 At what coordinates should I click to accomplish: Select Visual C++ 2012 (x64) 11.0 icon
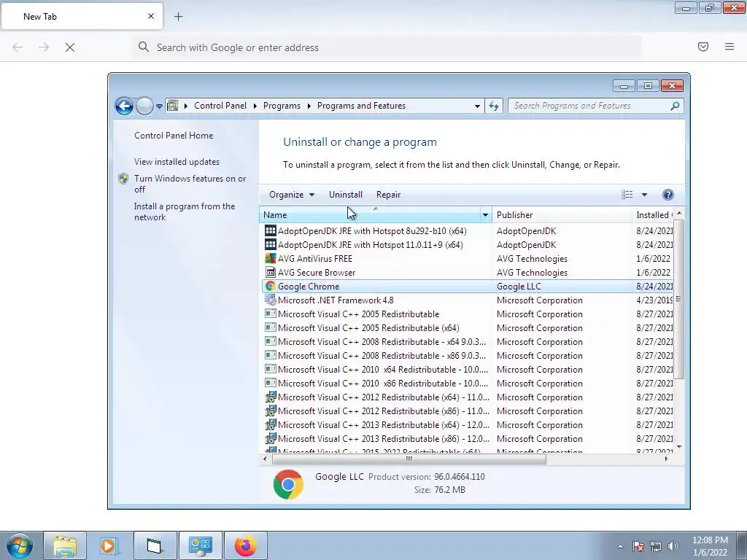click(x=270, y=397)
